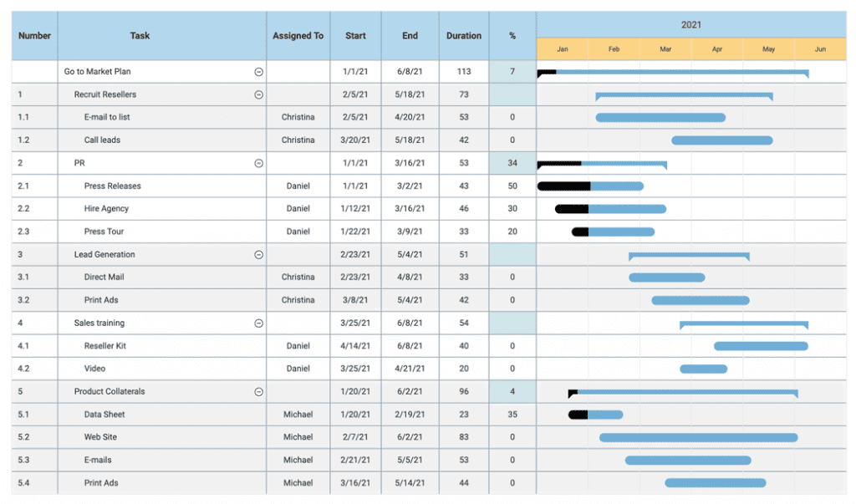The width and height of the screenshot is (856, 504).
Task: Collapse the Product Collaterals group
Action: point(260,390)
